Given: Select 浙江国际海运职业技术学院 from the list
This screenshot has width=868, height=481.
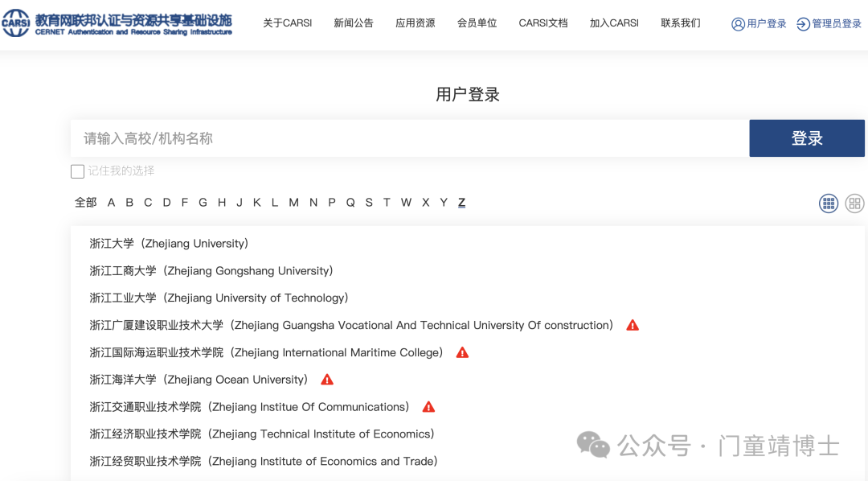Looking at the screenshot, I should coord(266,352).
